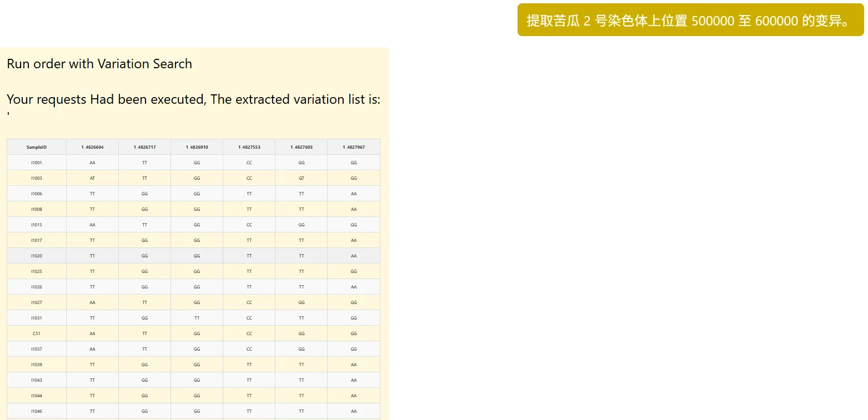Click the GT genotype in row I1003
Viewport: 868px width, 420px height.
[301, 178]
